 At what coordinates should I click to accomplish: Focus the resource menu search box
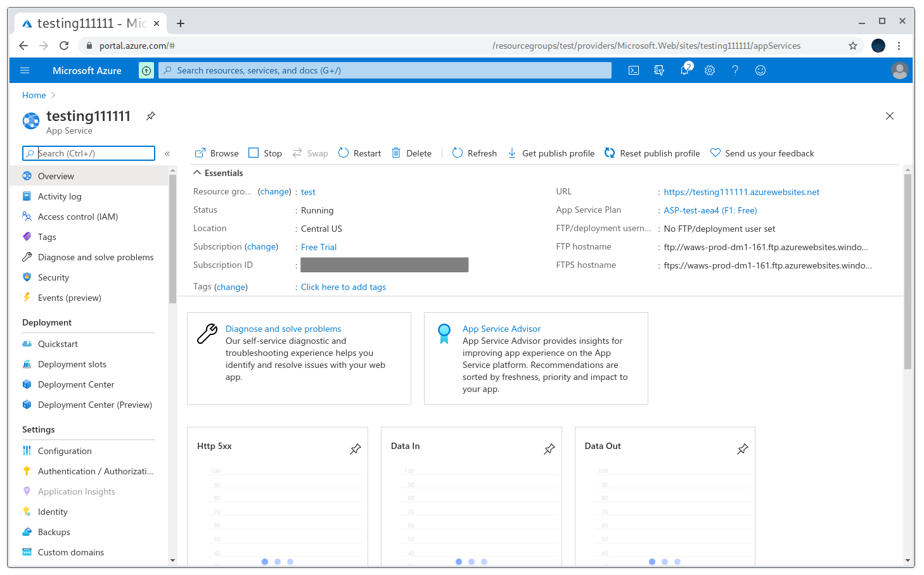[x=89, y=153]
